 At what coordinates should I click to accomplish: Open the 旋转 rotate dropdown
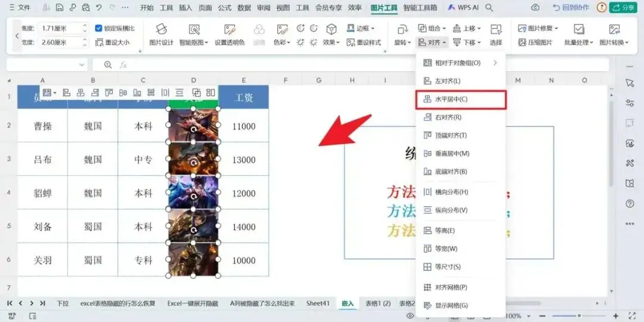pyautogui.click(x=402, y=35)
